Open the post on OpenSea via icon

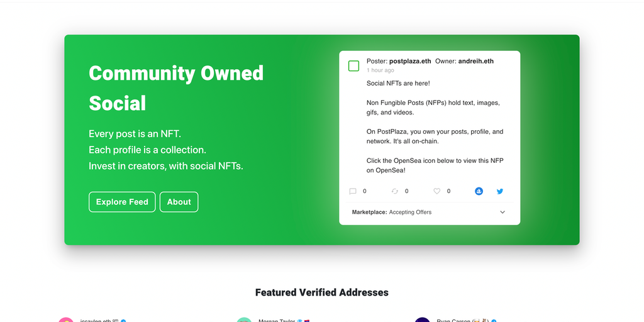pyautogui.click(x=479, y=191)
